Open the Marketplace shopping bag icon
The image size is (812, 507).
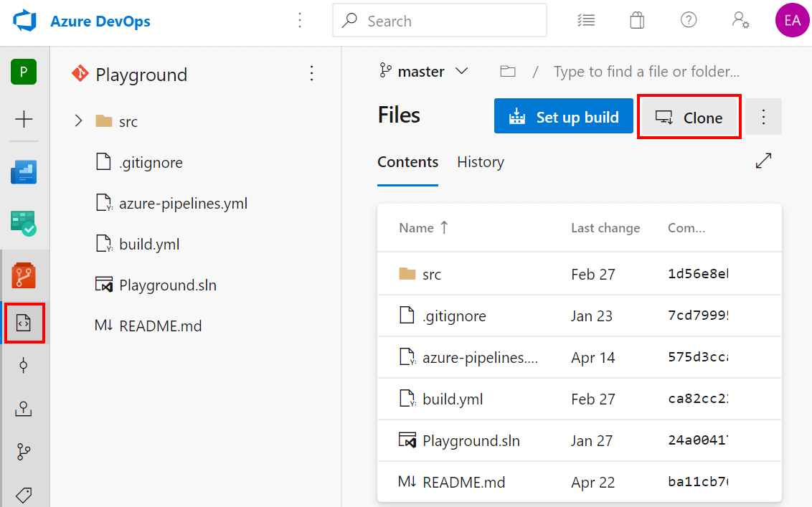[x=637, y=20]
